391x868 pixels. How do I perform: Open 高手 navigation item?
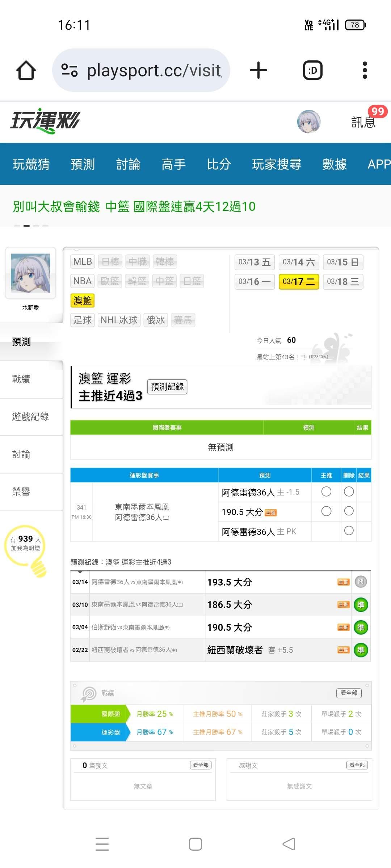[173, 164]
